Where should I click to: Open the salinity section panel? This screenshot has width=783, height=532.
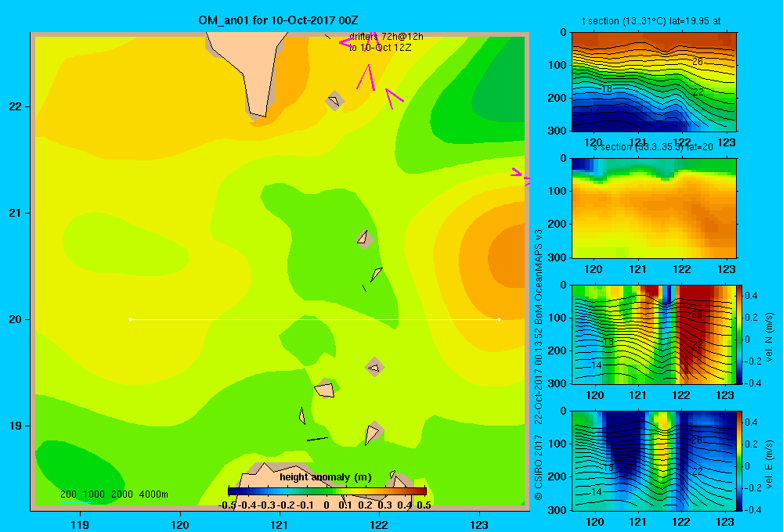654,208
